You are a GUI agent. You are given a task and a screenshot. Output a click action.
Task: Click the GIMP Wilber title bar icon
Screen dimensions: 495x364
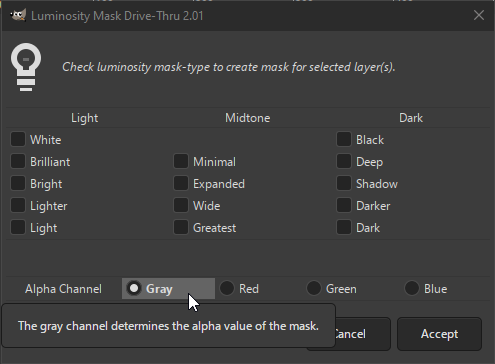point(18,15)
